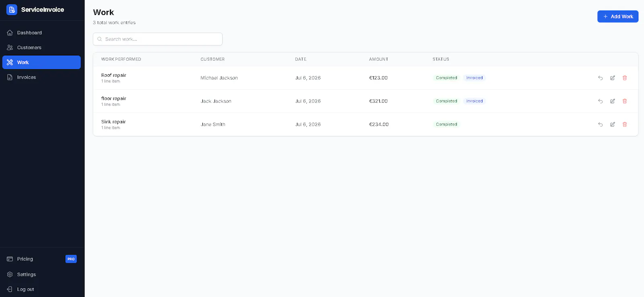Viewport: 644px width, 297px height.
Task: Select the Roof repair title text
Action: pos(114,75)
